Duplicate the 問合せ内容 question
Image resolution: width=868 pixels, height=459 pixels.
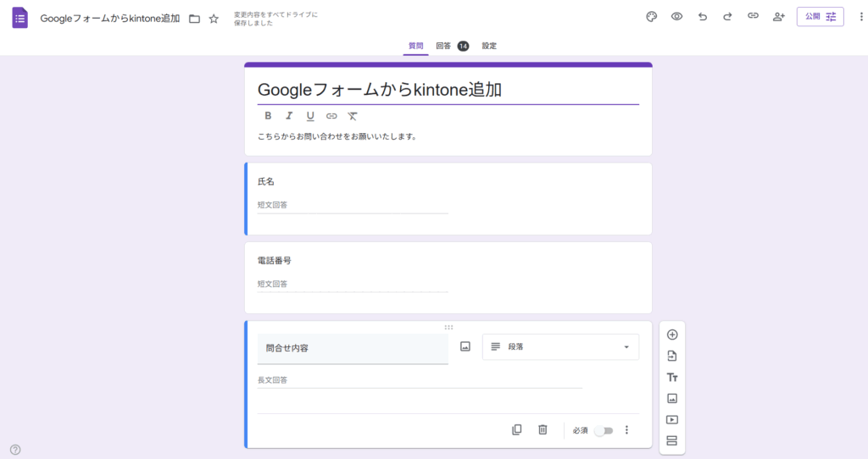tap(516, 429)
